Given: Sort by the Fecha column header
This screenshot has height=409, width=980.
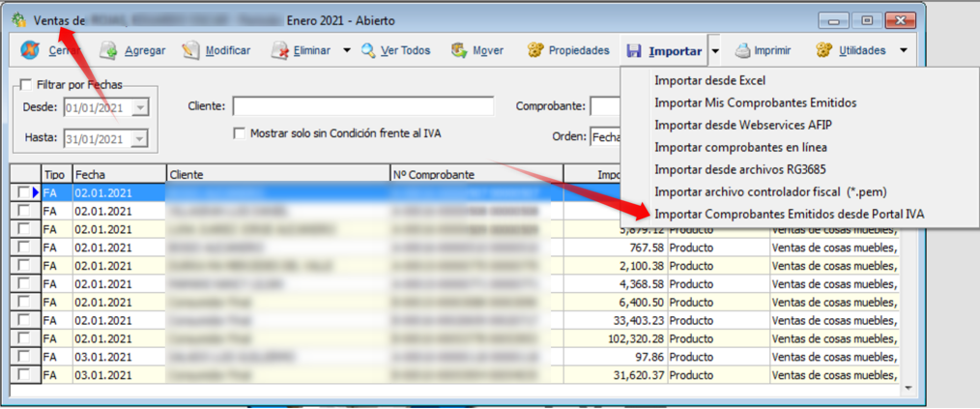Looking at the screenshot, I should [x=116, y=174].
